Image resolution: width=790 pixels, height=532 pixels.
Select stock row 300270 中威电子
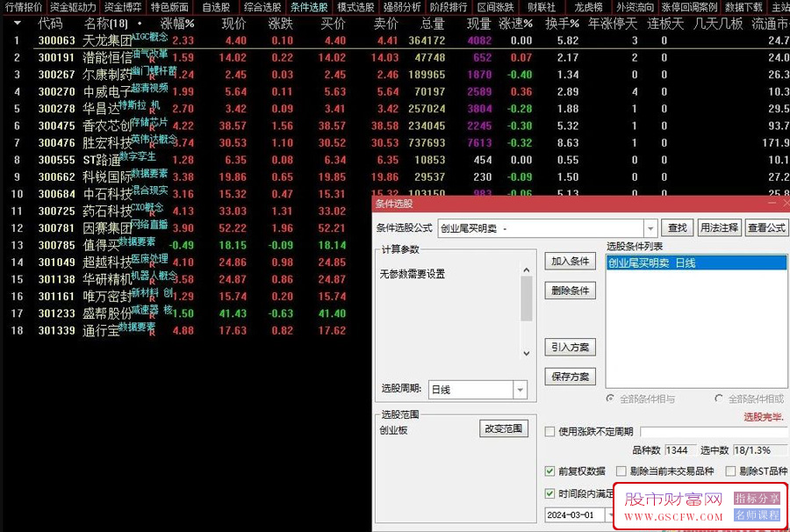pos(395,91)
